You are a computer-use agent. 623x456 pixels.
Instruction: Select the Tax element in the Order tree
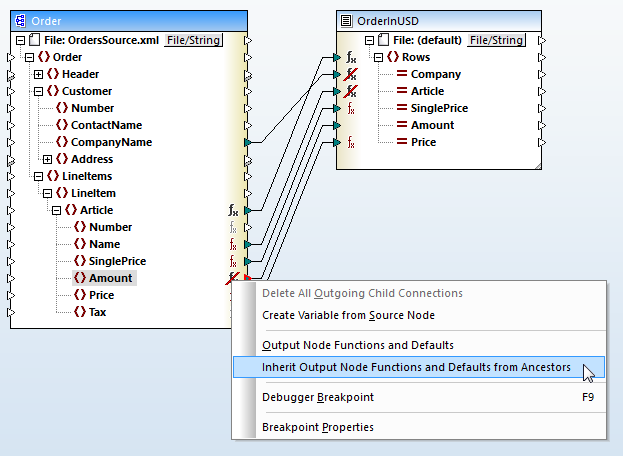coord(99,312)
